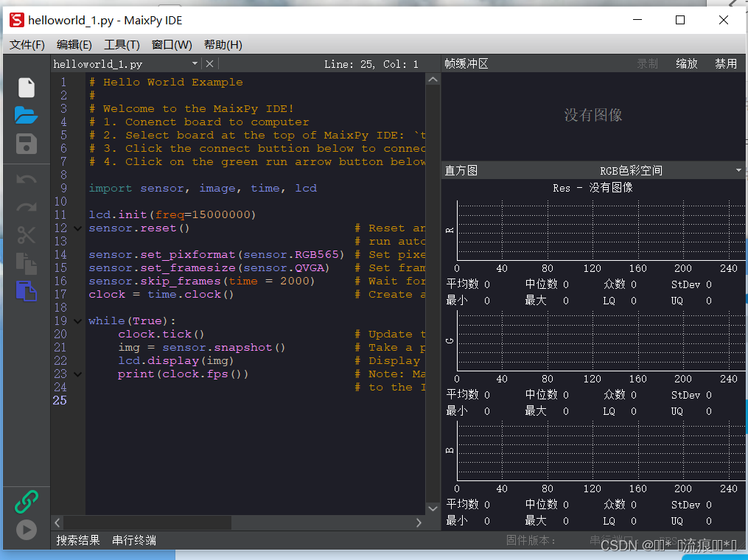Click the G channel histogram graph

point(601,340)
